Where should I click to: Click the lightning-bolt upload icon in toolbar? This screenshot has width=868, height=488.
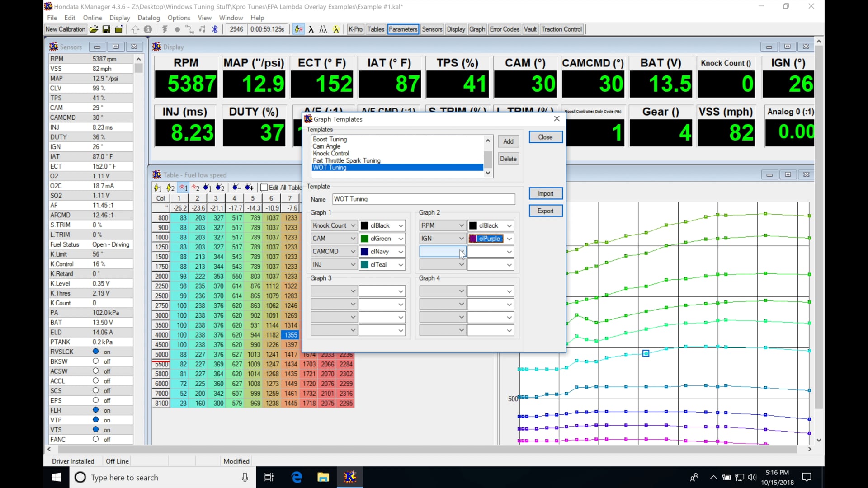tap(165, 29)
